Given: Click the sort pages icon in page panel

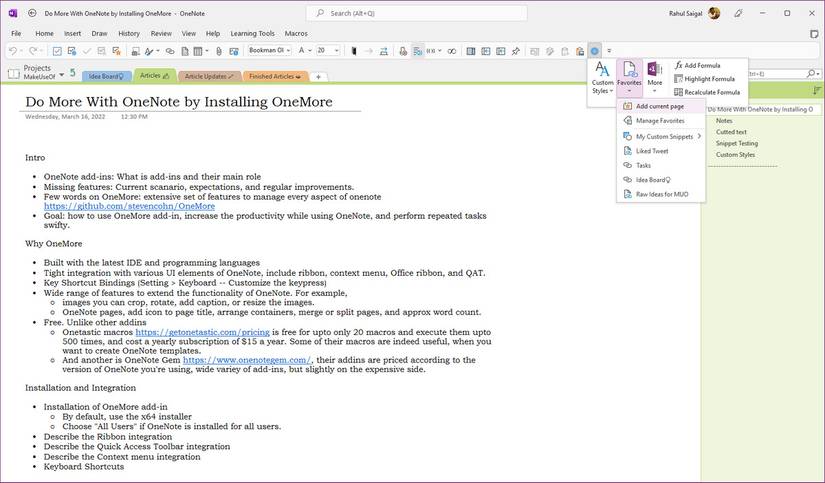Looking at the screenshot, I should [x=817, y=90].
